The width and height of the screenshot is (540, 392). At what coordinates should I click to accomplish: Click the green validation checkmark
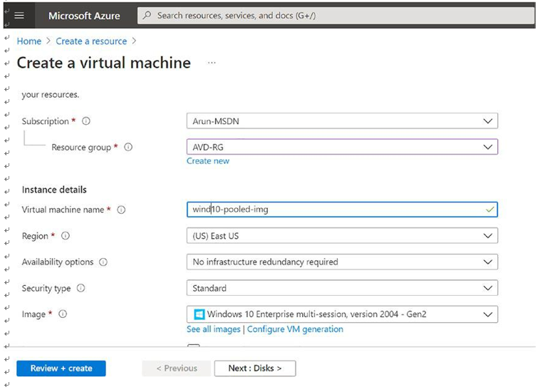tap(489, 210)
